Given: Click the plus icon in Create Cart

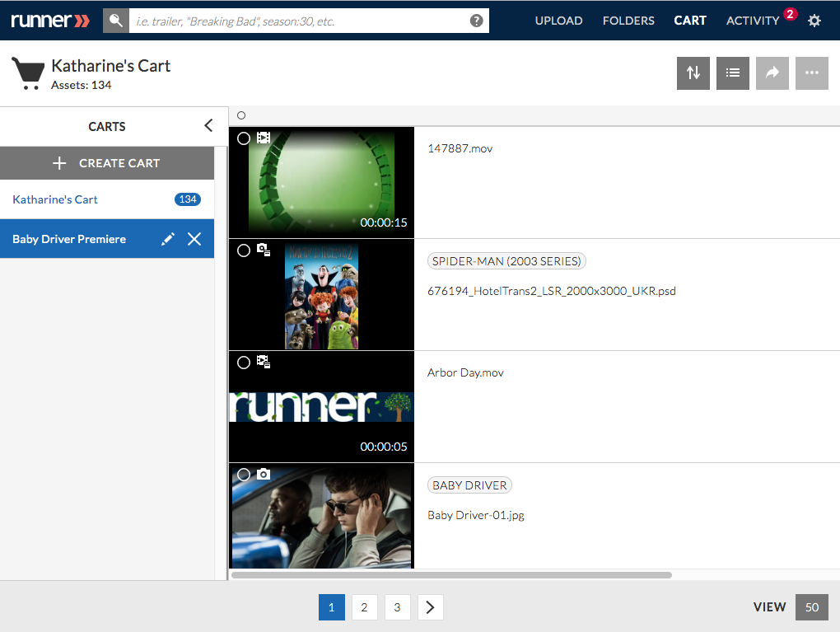Looking at the screenshot, I should pyautogui.click(x=59, y=163).
